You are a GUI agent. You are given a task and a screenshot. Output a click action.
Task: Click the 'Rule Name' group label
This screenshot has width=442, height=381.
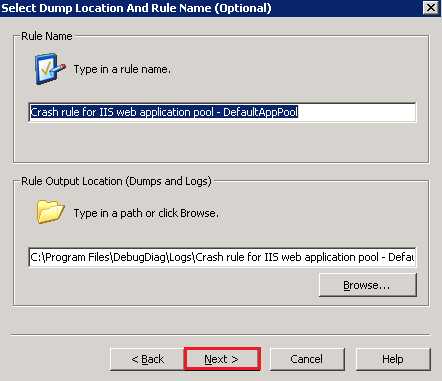click(47, 36)
